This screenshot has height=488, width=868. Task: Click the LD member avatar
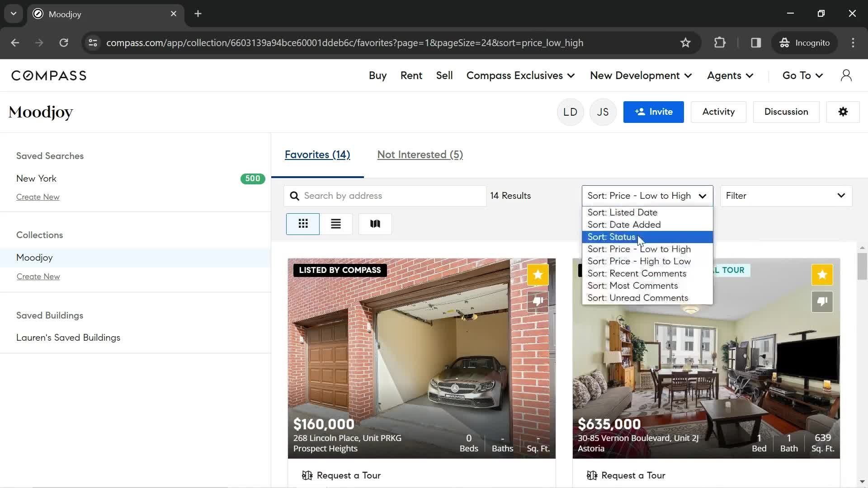click(x=570, y=112)
